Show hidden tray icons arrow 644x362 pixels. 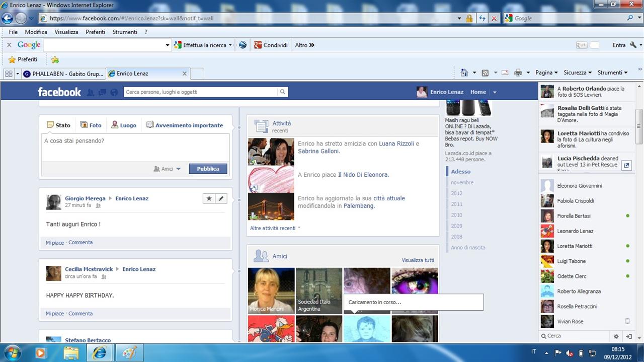[546, 352]
